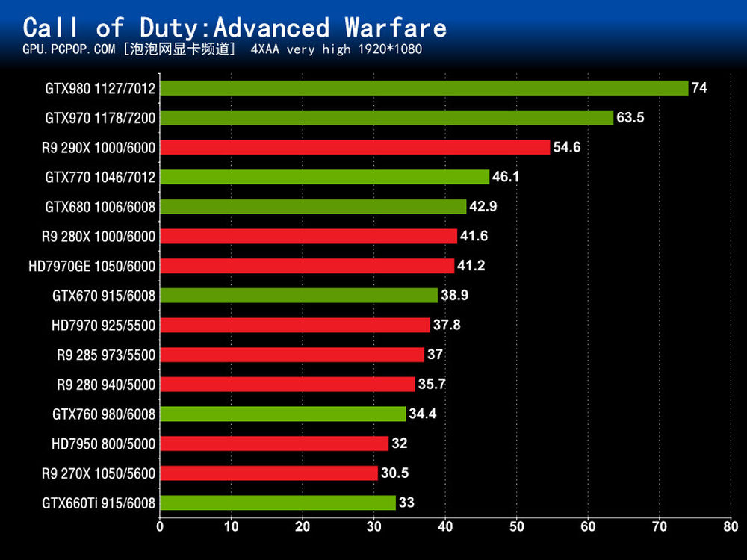Select the HD7950 800/5000 label
The width and height of the screenshot is (747, 560).
103,444
